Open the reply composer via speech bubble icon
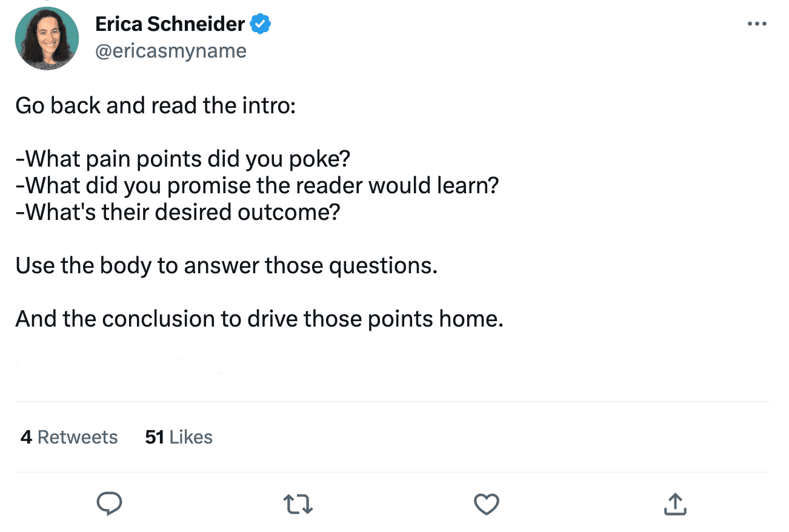This screenshot has height=532, width=789. (109, 504)
